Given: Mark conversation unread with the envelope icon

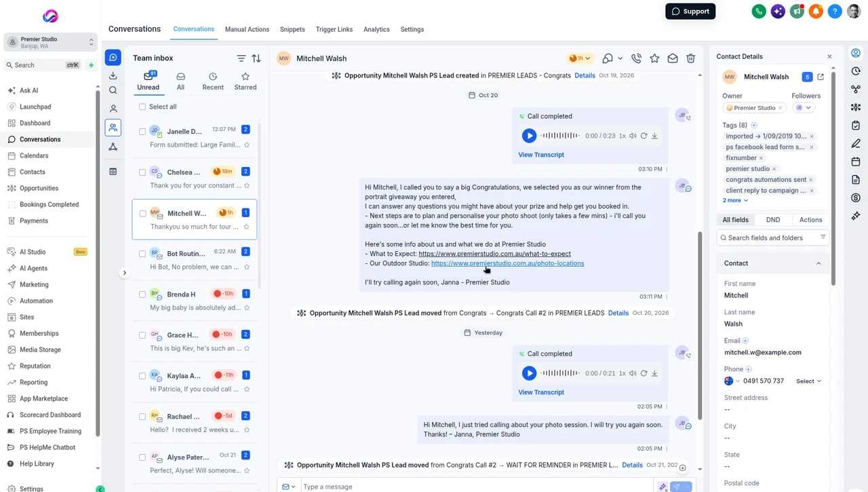Looking at the screenshot, I should (x=673, y=58).
